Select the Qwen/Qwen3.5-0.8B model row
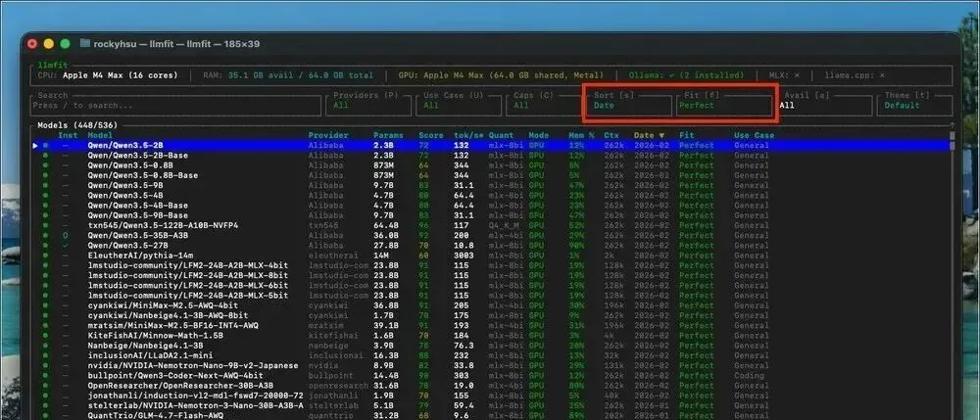Image resolution: width=980 pixels, height=420 pixels. click(x=491, y=165)
